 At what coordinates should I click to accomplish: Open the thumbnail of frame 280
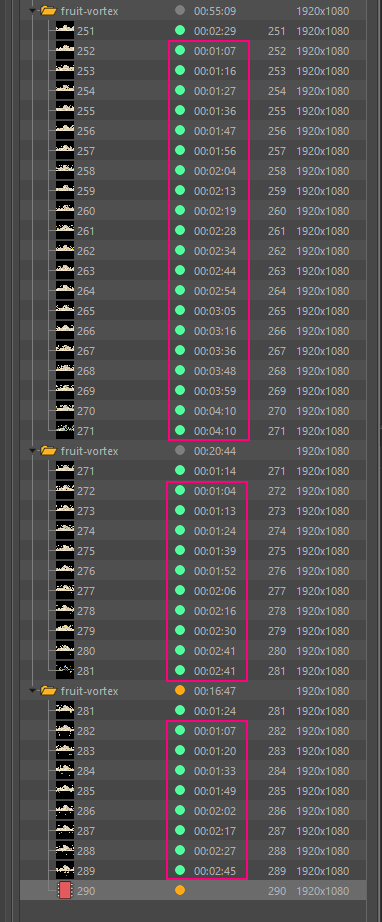point(65,650)
